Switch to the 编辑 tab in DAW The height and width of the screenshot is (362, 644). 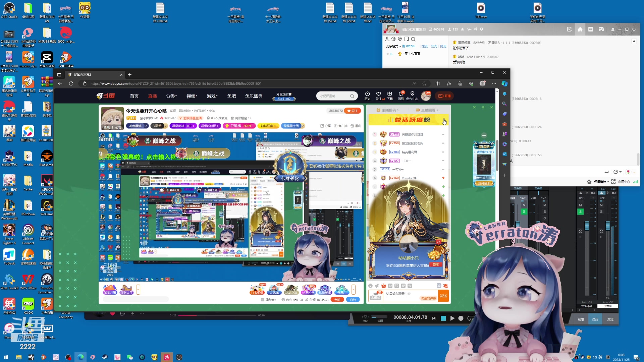(x=581, y=319)
